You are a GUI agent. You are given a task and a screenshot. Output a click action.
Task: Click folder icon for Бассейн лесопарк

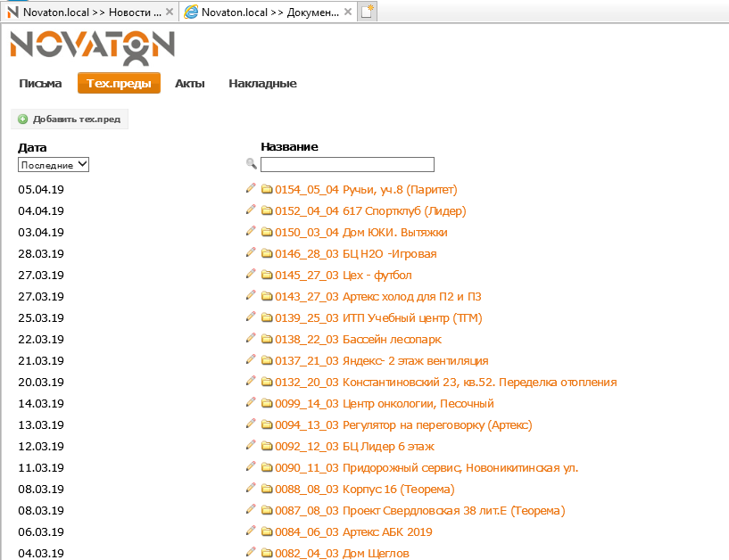point(267,339)
